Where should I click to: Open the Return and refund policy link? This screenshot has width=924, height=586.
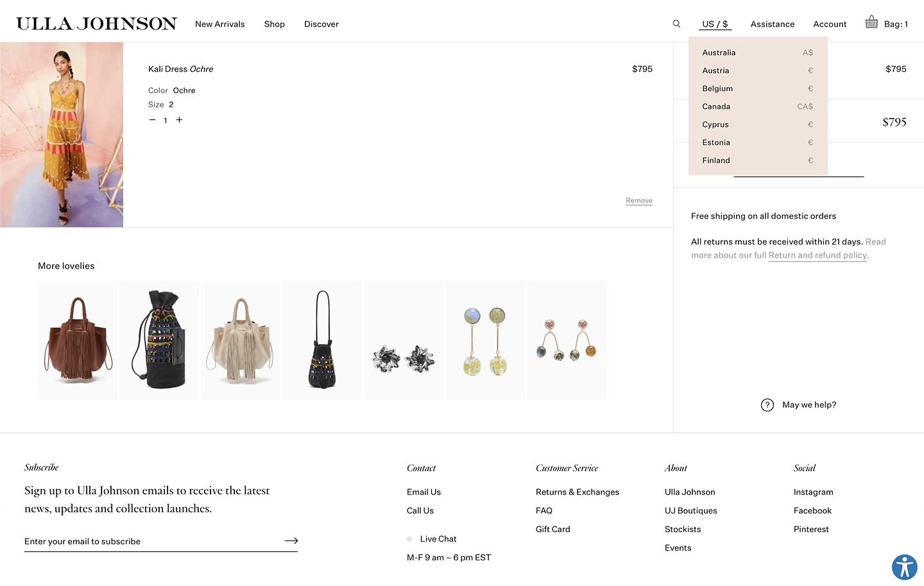click(x=817, y=255)
